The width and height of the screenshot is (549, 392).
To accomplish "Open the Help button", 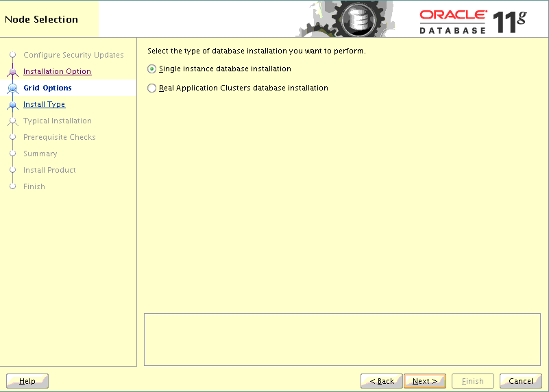I will [x=27, y=381].
